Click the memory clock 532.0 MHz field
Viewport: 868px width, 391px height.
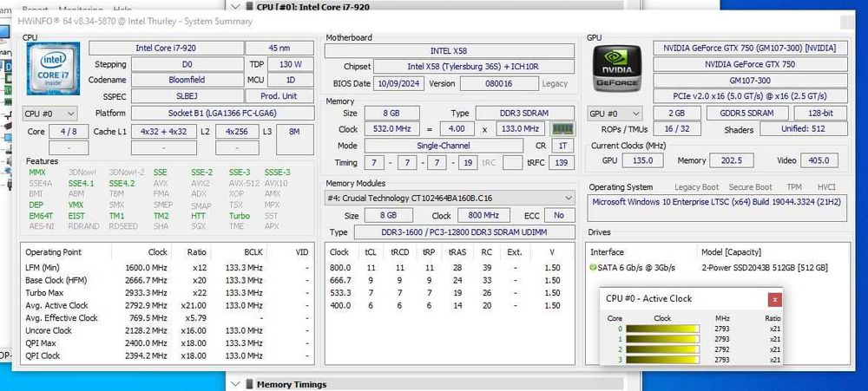392,129
